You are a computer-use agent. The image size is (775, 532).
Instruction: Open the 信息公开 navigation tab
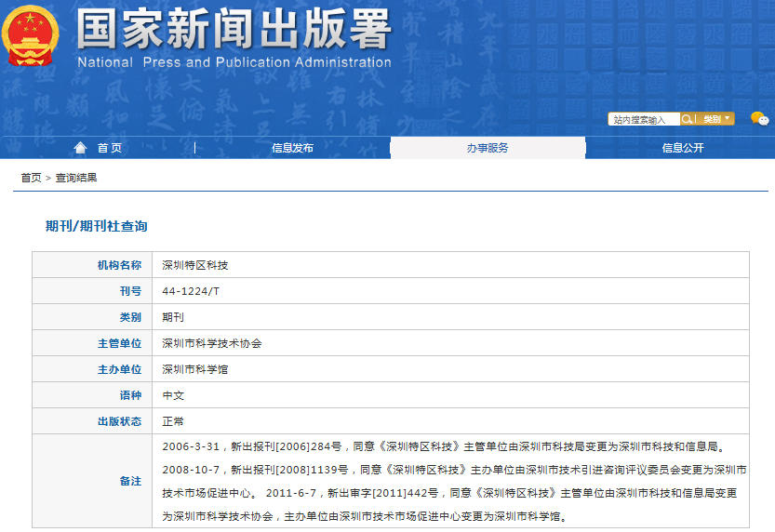(x=683, y=148)
